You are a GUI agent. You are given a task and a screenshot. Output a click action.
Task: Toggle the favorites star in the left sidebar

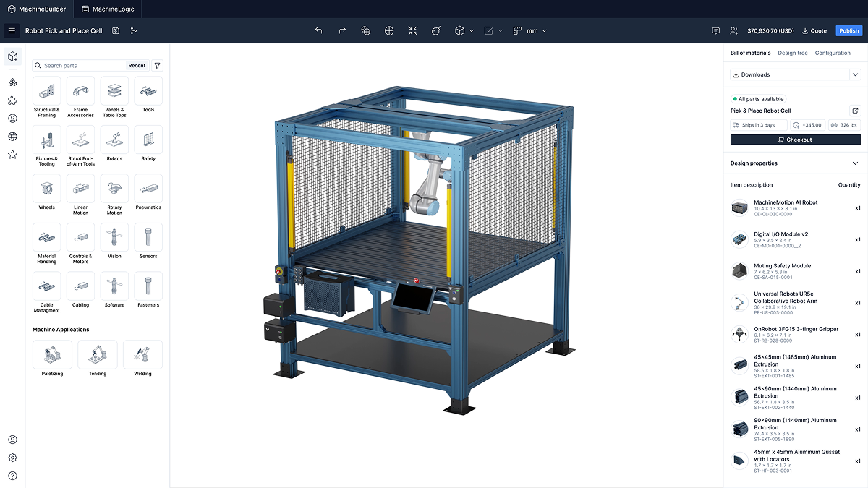pyautogui.click(x=12, y=154)
